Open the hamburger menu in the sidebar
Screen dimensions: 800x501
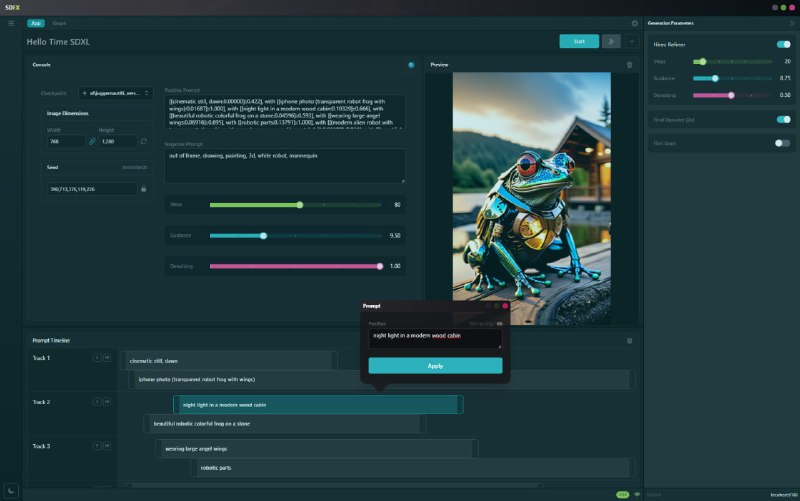(11, 22)
